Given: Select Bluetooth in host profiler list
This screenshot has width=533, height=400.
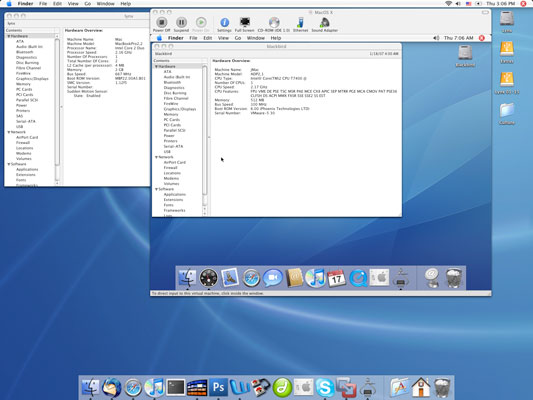Looking at the screenshot, I should tap(24, 52).
